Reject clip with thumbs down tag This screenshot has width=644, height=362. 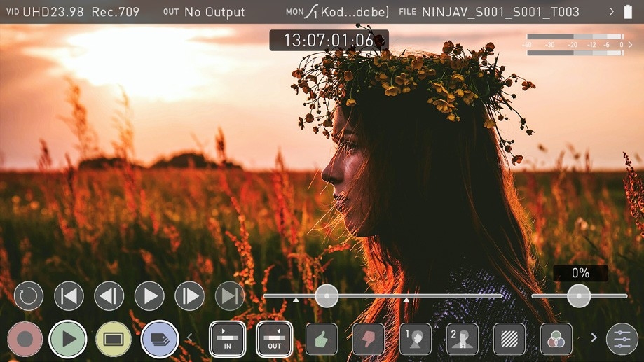tap(369, 340)
